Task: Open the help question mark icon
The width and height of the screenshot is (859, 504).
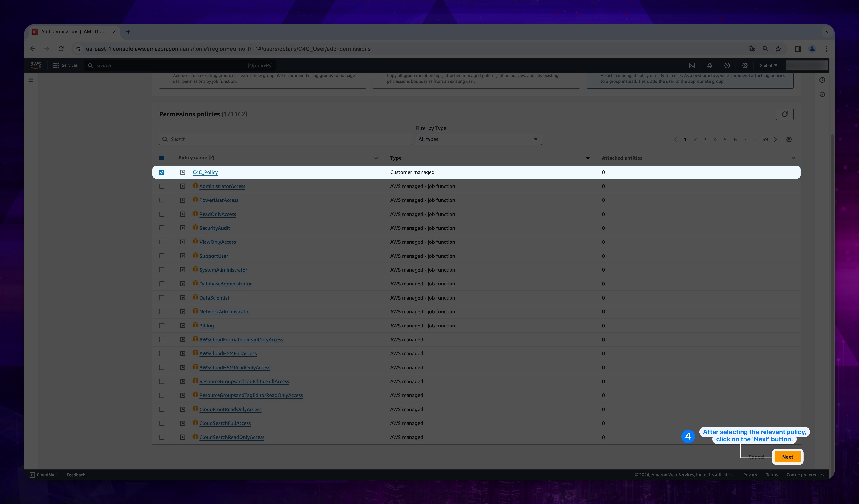Action: [x=727, y=65]
